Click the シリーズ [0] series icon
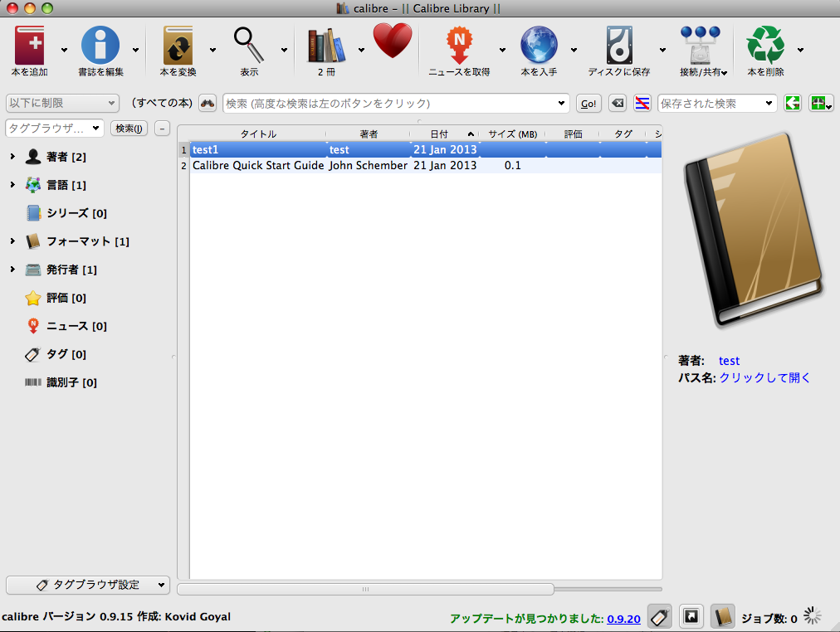This screenshot has height=632, width=840. pos(34,213)
